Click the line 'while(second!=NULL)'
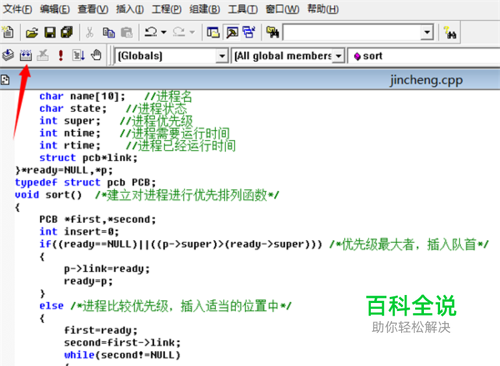The width and height of the screenshot is (500, 366). pyautogui.click(x=122, y=355)
